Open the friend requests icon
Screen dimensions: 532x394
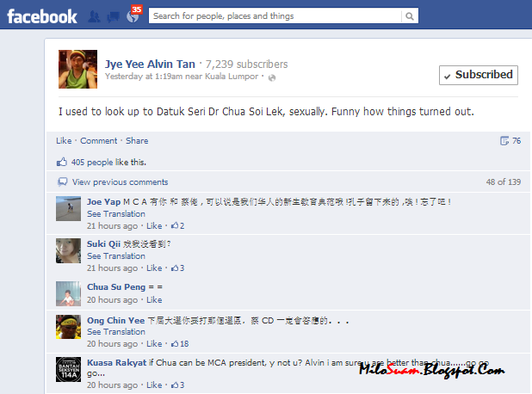(94, 16)
